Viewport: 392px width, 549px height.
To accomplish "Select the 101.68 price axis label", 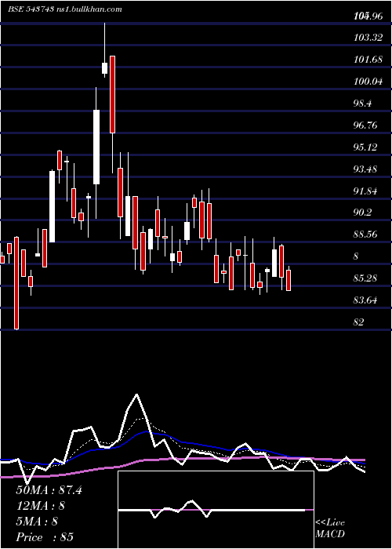I will click(x=368, y=60).
